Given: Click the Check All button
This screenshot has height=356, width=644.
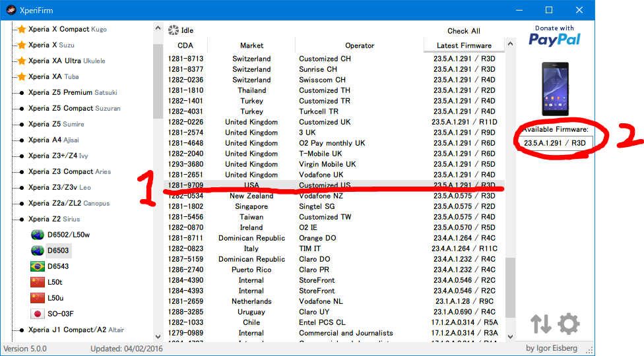Looking at the screenshot, I should 464,31.
